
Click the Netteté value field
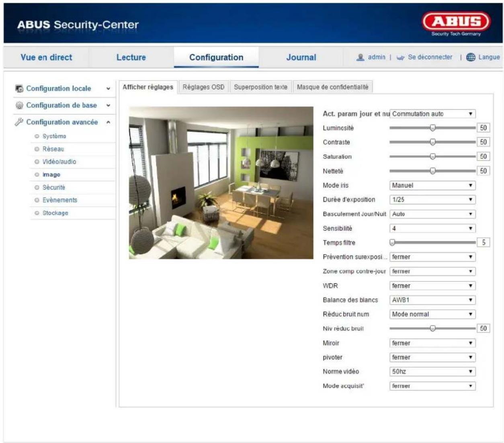pos(484,171)
